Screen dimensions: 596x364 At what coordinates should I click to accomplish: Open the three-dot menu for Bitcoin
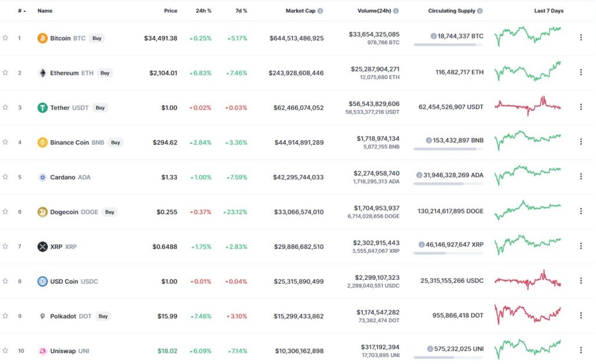click(x=581, y=38)
